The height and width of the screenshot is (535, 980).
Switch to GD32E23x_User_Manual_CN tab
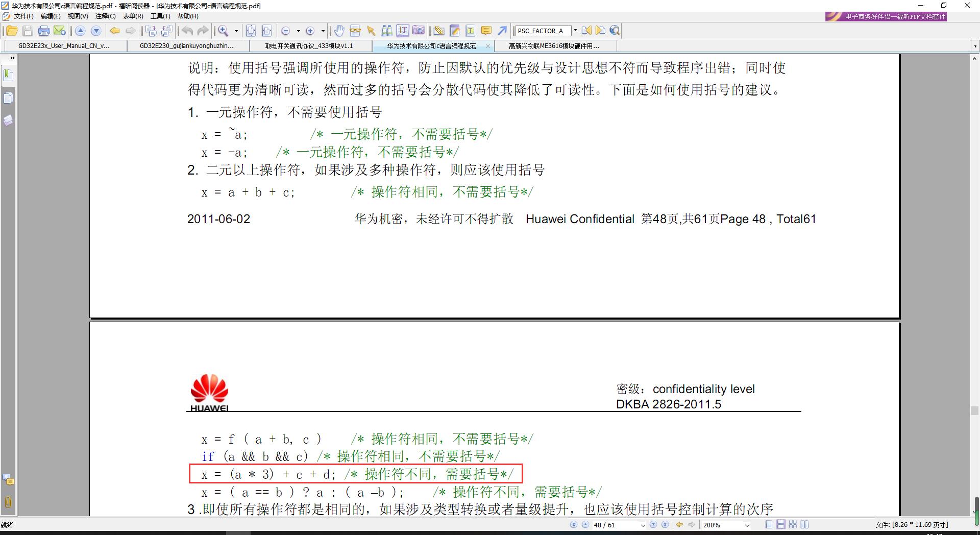[x=64, y=46]
